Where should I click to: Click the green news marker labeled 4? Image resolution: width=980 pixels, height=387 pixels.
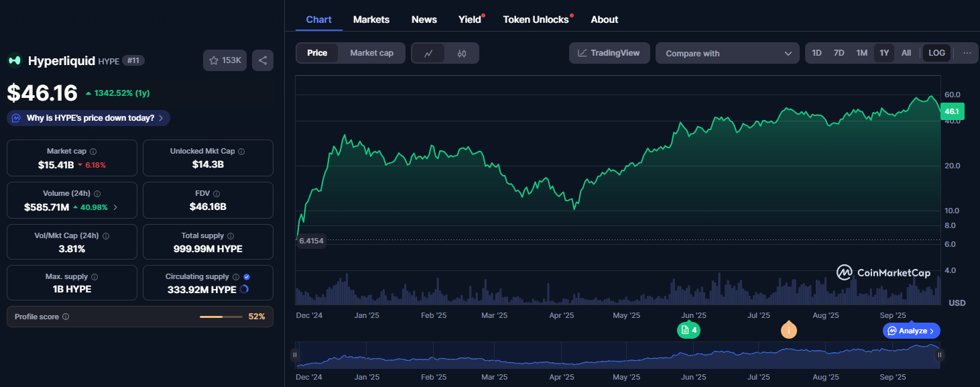click(x=689, y=330)
